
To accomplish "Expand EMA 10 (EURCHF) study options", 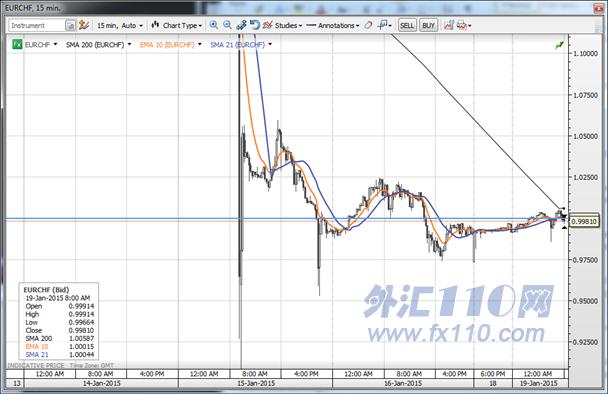I will click(x=200, y=45).
